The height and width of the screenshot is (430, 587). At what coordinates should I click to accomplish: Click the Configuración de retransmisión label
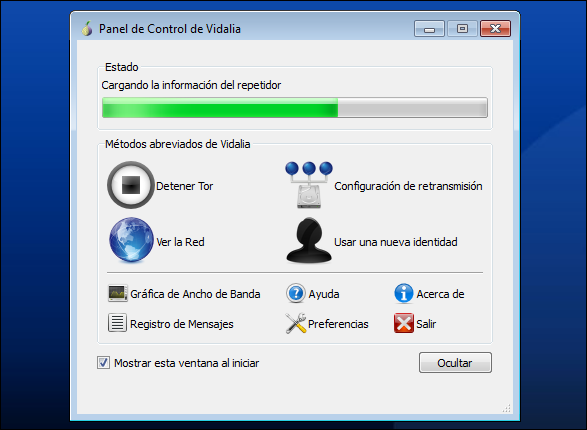[x=408, y=186]
